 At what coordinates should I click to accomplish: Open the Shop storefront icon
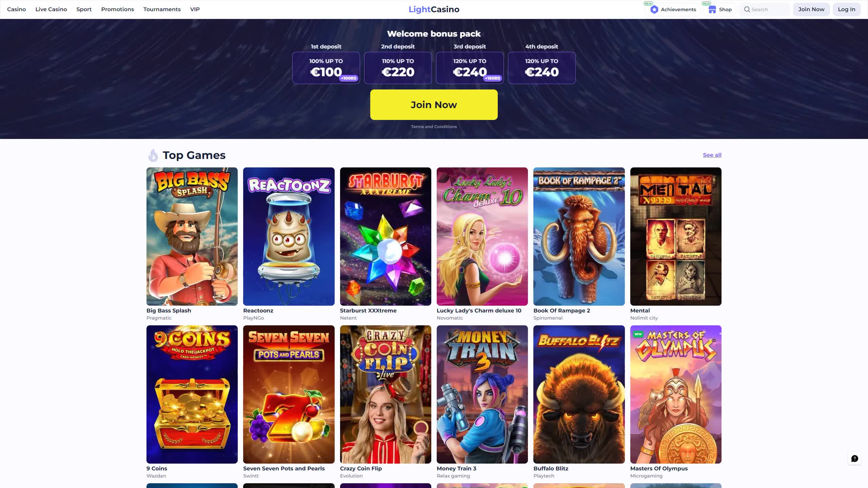(712, 9)
